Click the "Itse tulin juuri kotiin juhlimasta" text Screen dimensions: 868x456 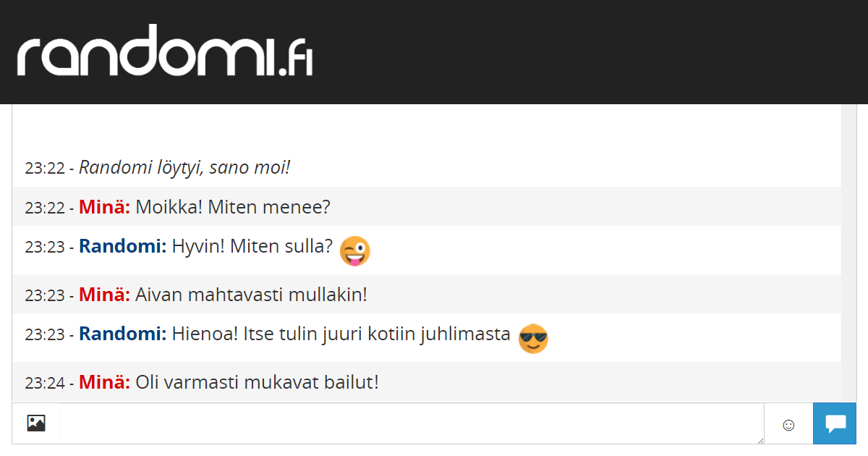(x=376, y=334)
